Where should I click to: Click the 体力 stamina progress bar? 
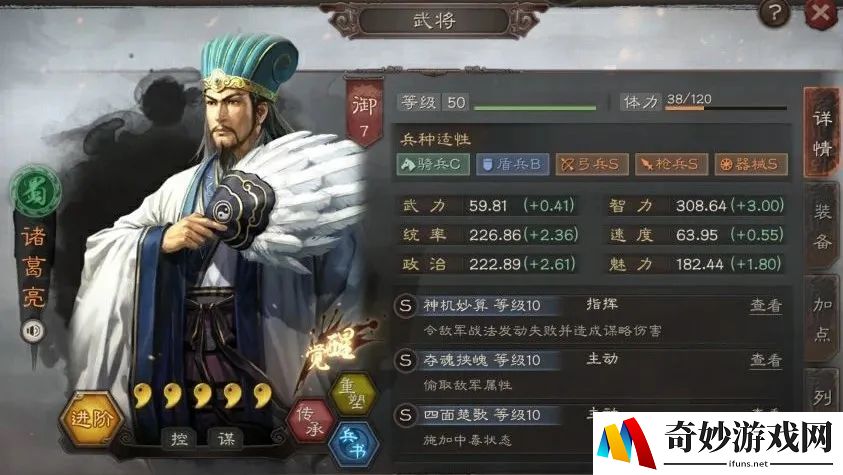click(x=726, y=108)
